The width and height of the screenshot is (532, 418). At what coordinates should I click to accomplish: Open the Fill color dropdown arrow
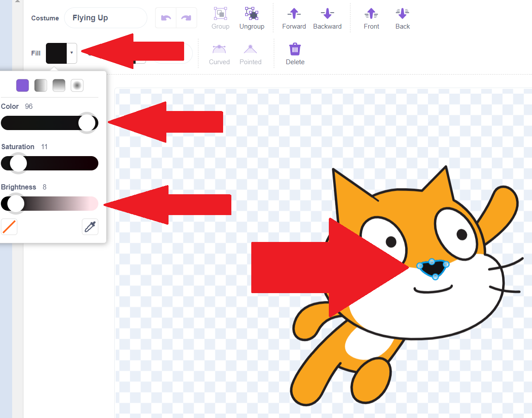tap(71, 53)
